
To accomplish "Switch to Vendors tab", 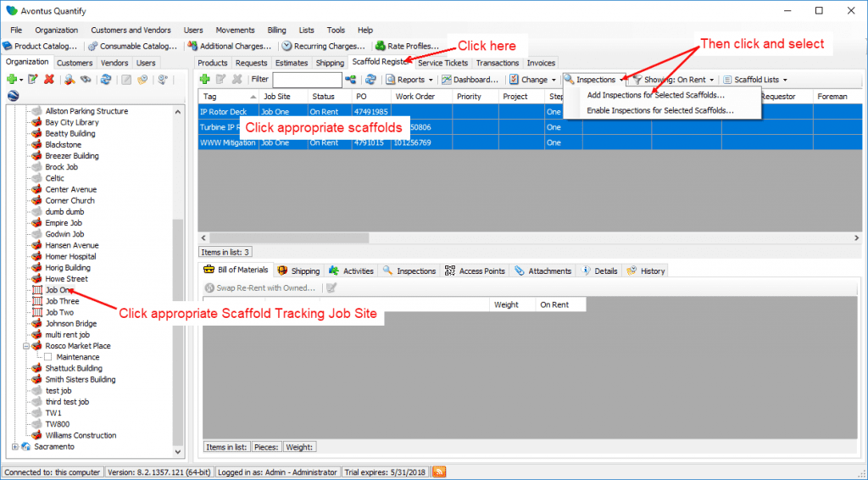I will tap(114, 63).
